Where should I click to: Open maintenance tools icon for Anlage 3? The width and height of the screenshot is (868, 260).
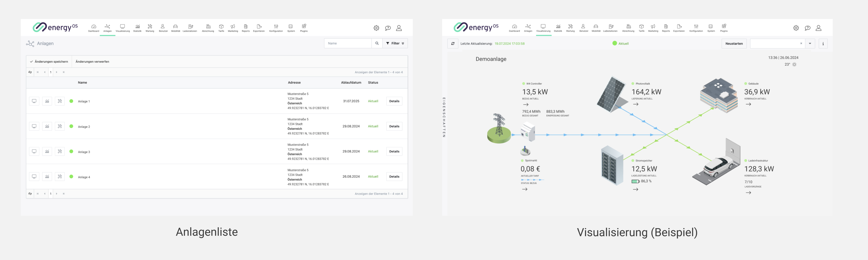pyautogui.click(x=60, y=152)
